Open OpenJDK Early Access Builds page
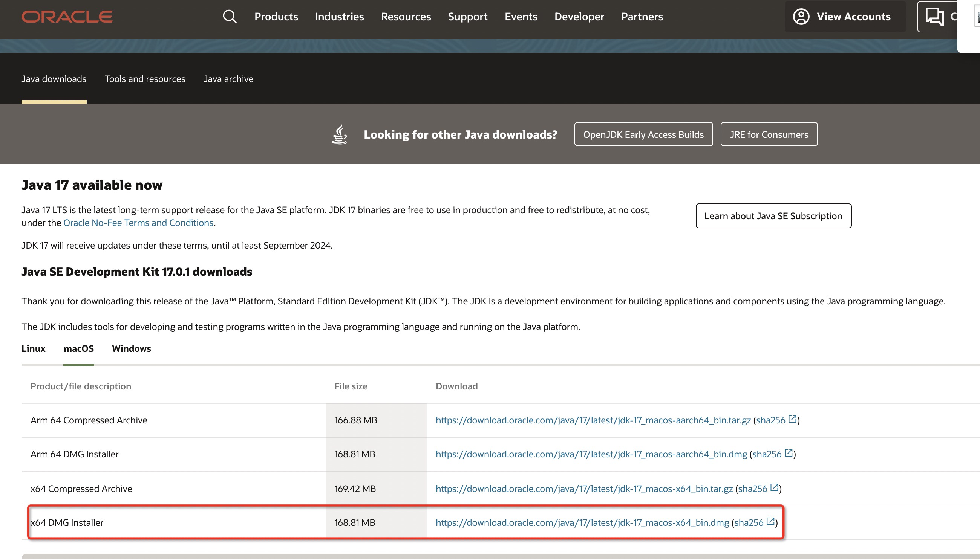Screen dimensions: 980x559 (643, 134)
